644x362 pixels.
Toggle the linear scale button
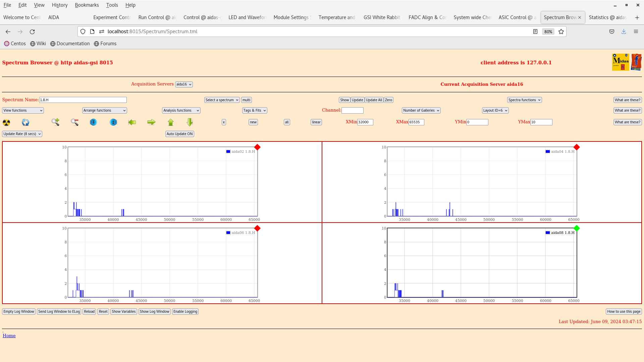(316, 122)
